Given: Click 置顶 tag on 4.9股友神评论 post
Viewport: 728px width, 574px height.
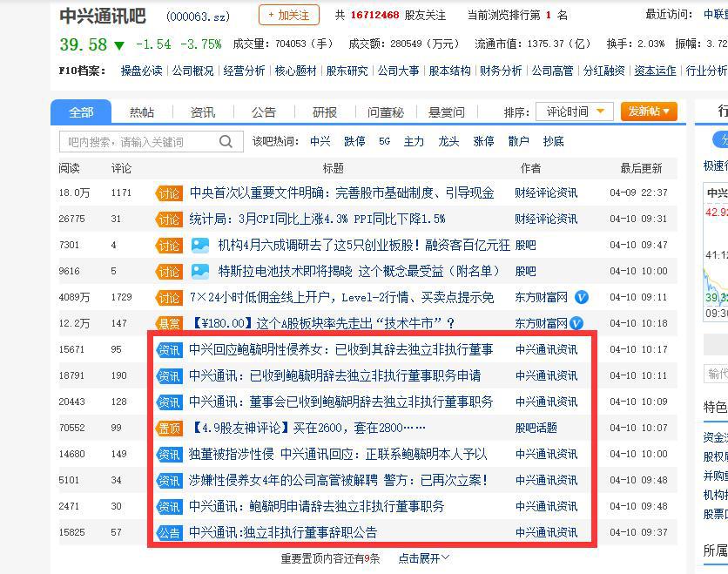Looking at the screenshot, I should pyautogui.click(x=168, y=429).
